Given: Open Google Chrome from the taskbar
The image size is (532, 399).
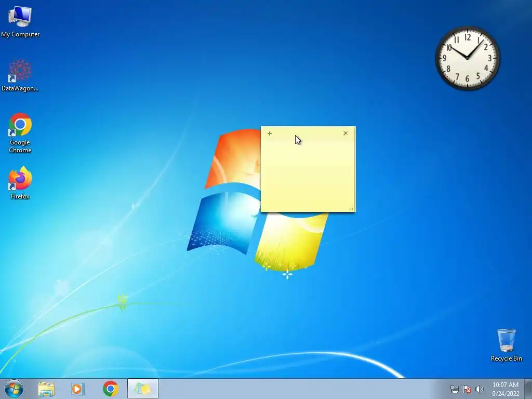Looking at the screenshot, I should coord(111,389).
